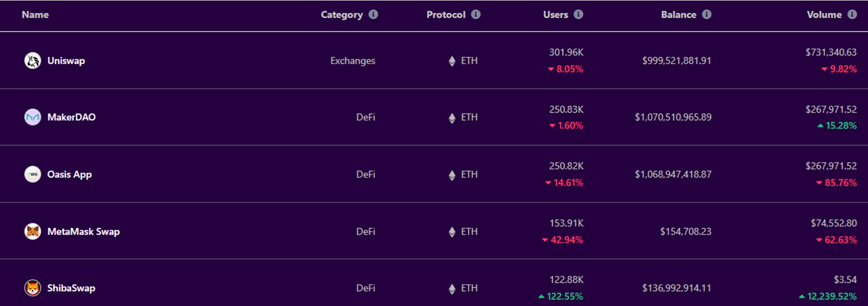Click the Exchanges category in Uniswap row
Screen dimensions: 868x306
[x=353, y=61]
